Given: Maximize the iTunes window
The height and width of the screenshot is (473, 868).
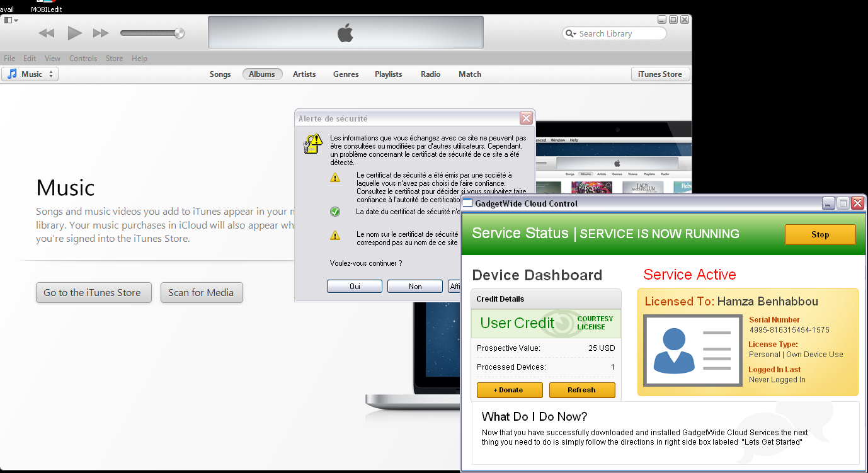Looking at the screenshot, I should tap(673, 20).
